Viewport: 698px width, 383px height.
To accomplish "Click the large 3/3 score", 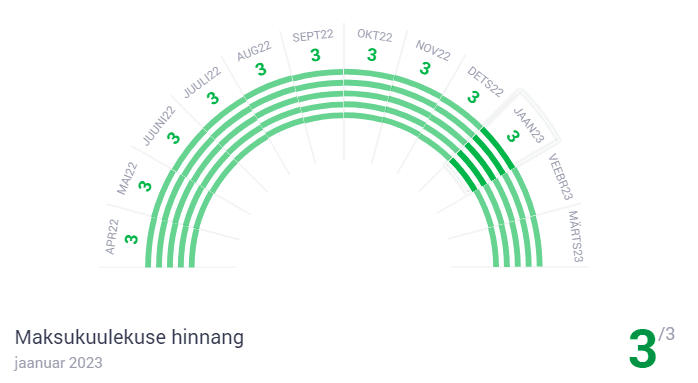I will click(651, 347).
